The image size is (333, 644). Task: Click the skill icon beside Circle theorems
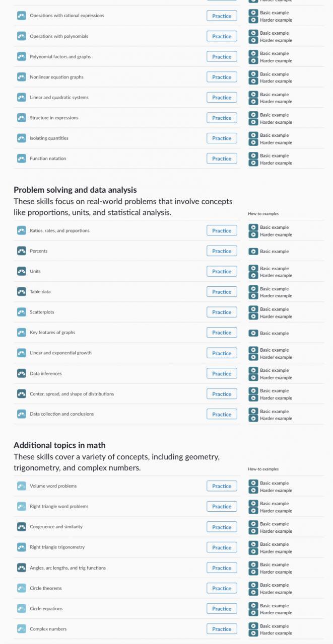(21, 588)
